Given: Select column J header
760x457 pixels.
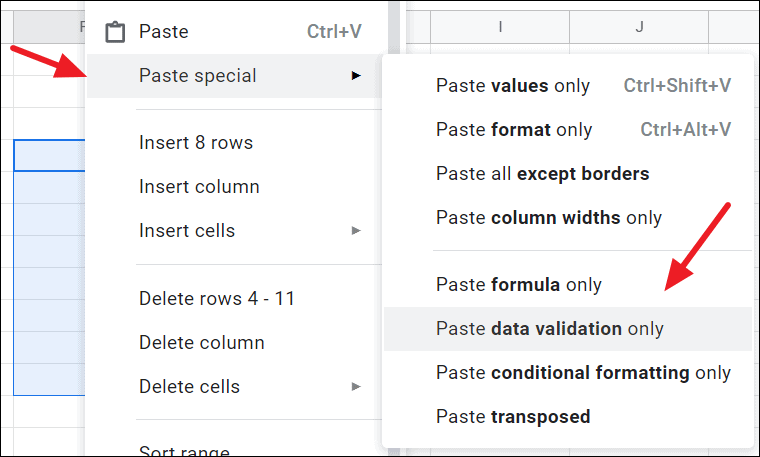Looking at the screenshot, I should pyautogui.click(x=638, y=26).
